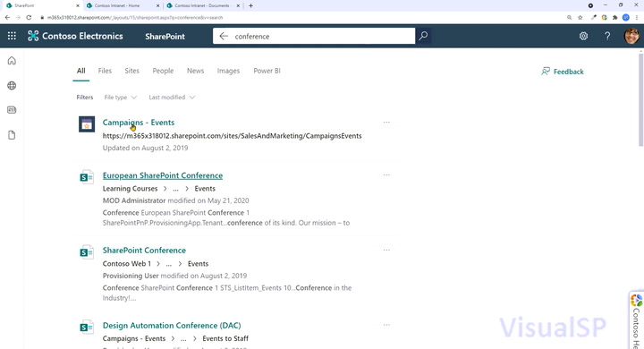Expand ellipsis in Campaigns - Events breadcrumb
Image resolution: width=644 pixels, height=349 pixels.
point(183,339)
